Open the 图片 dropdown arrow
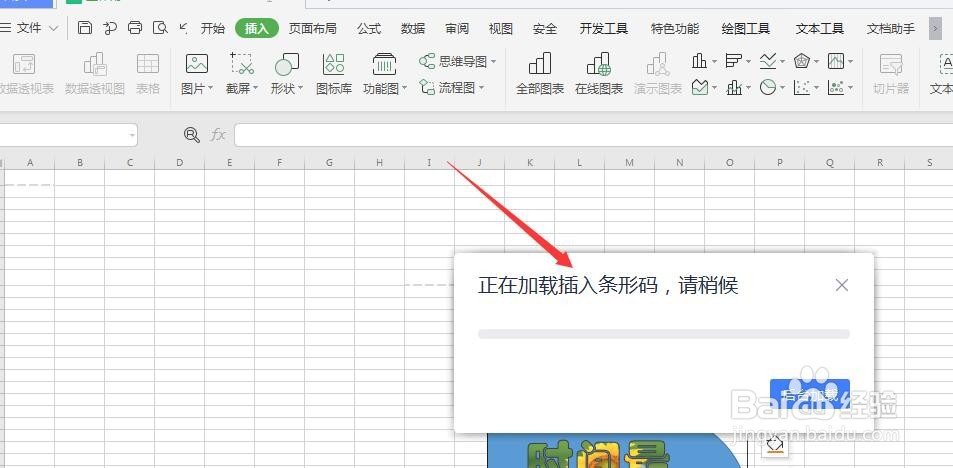 211,88
